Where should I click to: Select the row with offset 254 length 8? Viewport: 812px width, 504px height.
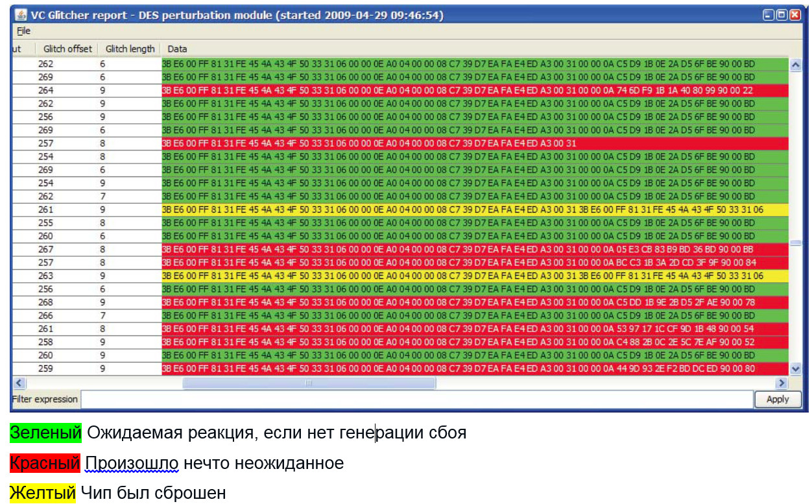click(x=400, y=156)
